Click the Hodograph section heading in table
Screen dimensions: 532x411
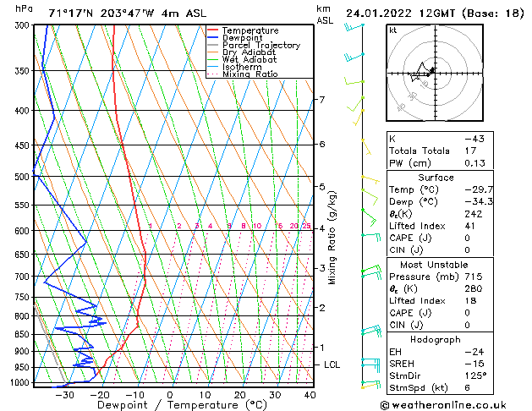coord(436,340)
